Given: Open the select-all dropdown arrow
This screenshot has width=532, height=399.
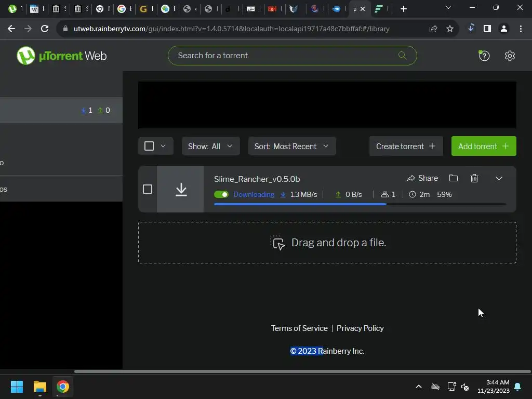Looking at the screenshot, I should tap(163, 146).
